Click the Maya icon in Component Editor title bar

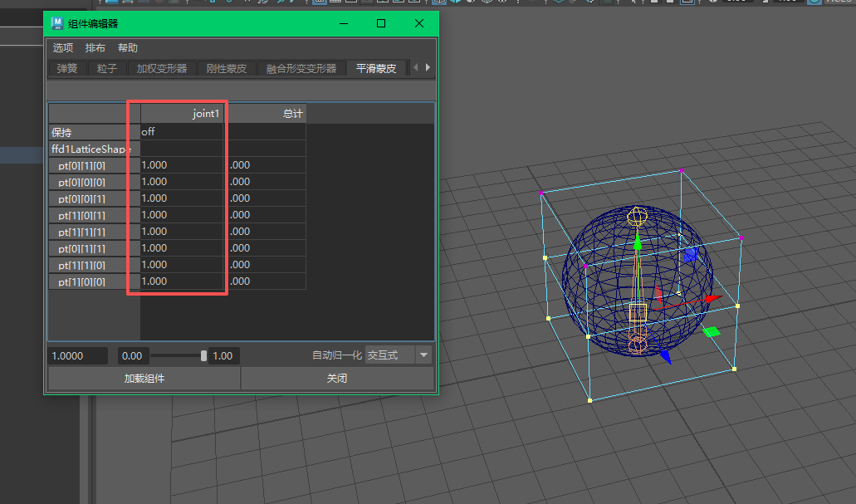pyautogui.click(x=56, y=23)
